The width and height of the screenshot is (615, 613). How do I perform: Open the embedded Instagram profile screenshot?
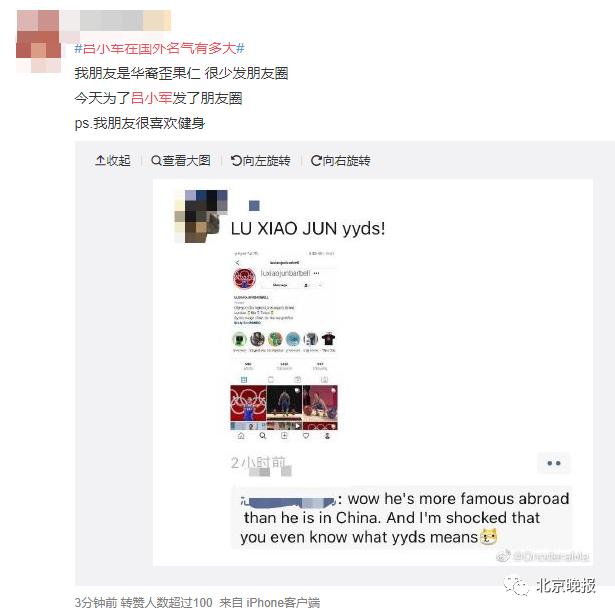click(x=284, y=345)
